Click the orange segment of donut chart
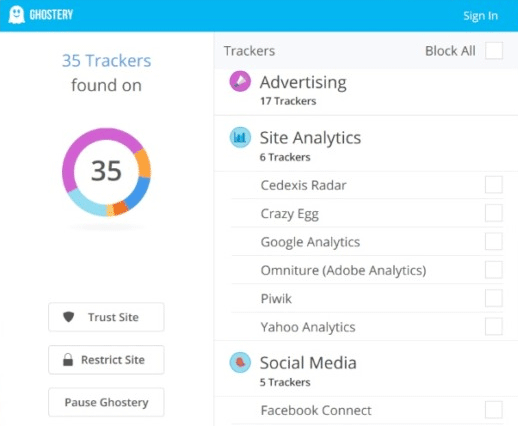The height and width of the screenshot is (426, 518). (144, 163)
